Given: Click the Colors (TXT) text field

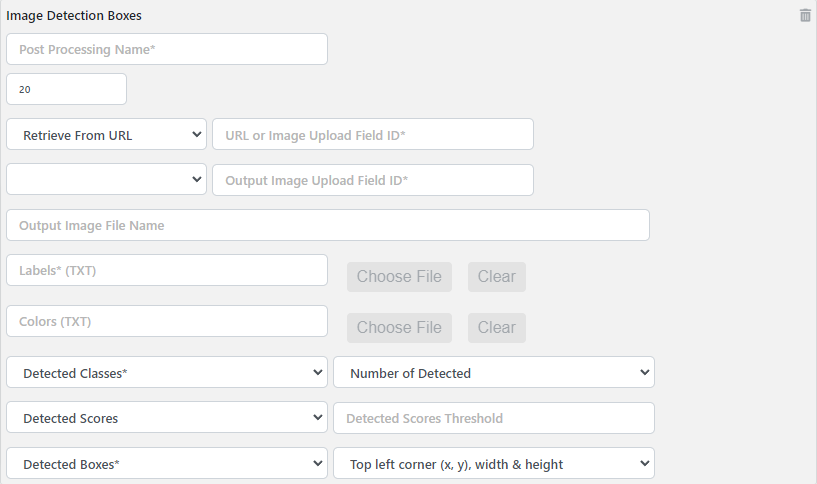Looking at the screenshot, I should tap(167, 321).
